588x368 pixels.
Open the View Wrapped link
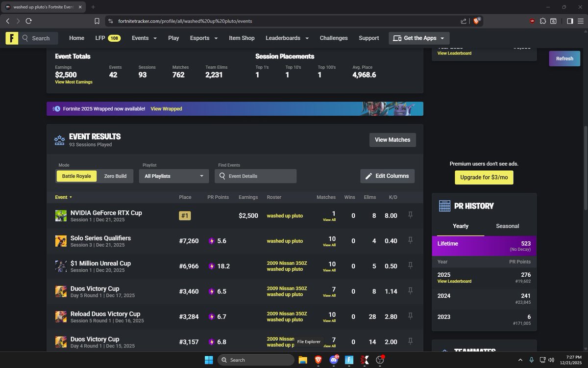pos(166,108)
